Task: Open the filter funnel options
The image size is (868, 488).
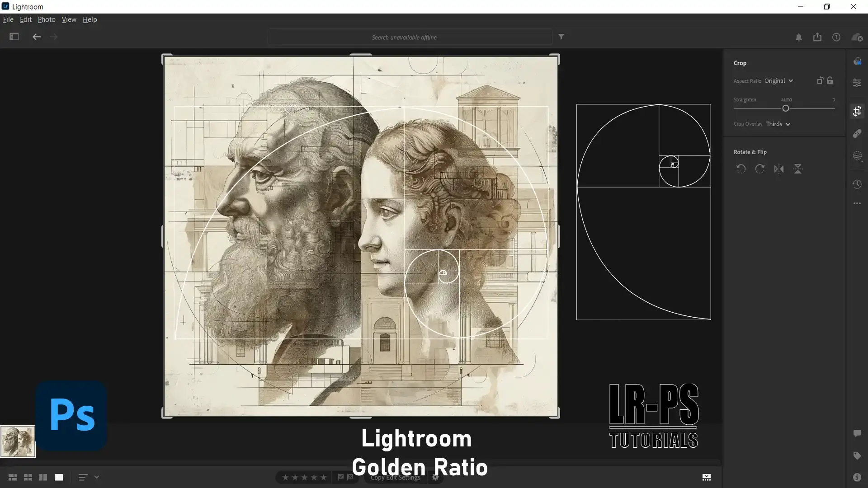Action: pyautogui.click(x=561, y=37)
